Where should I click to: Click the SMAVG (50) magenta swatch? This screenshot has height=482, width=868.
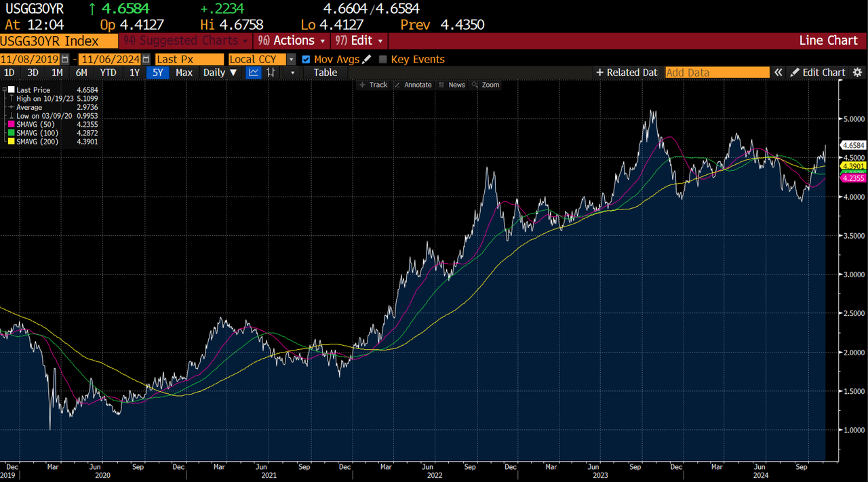(10, 125)
